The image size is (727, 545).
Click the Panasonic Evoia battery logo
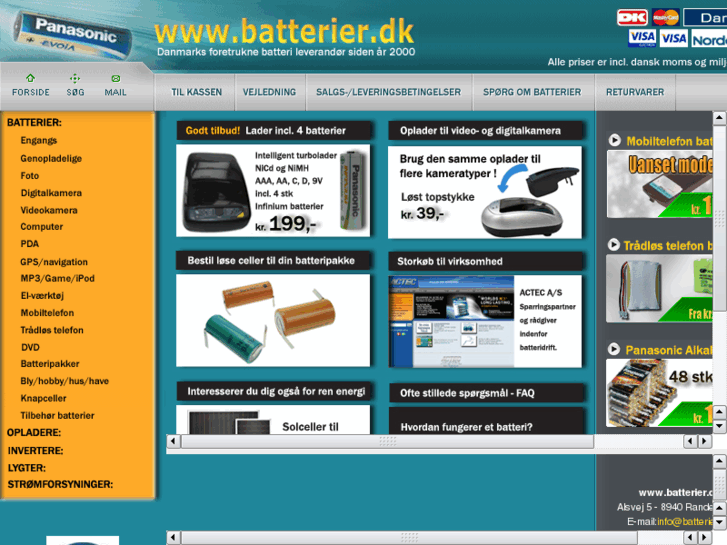pyautogui.click(x=73, y=36)
